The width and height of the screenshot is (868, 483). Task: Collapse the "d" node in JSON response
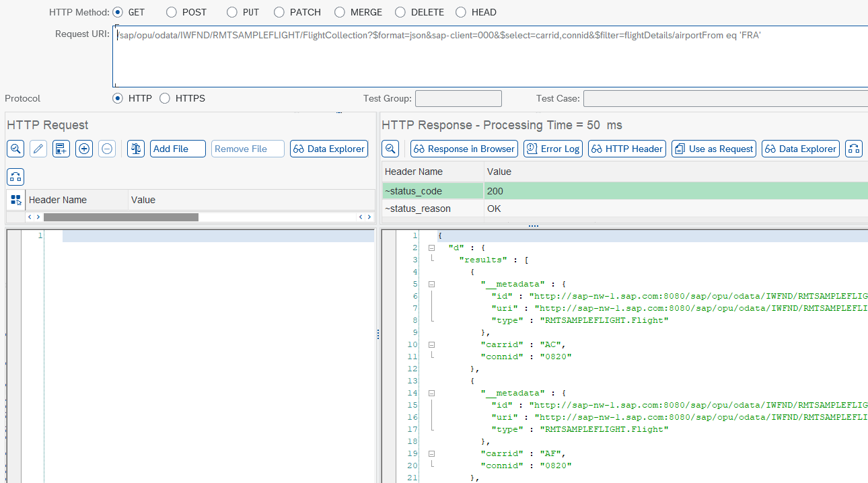[x=431, y=248]
